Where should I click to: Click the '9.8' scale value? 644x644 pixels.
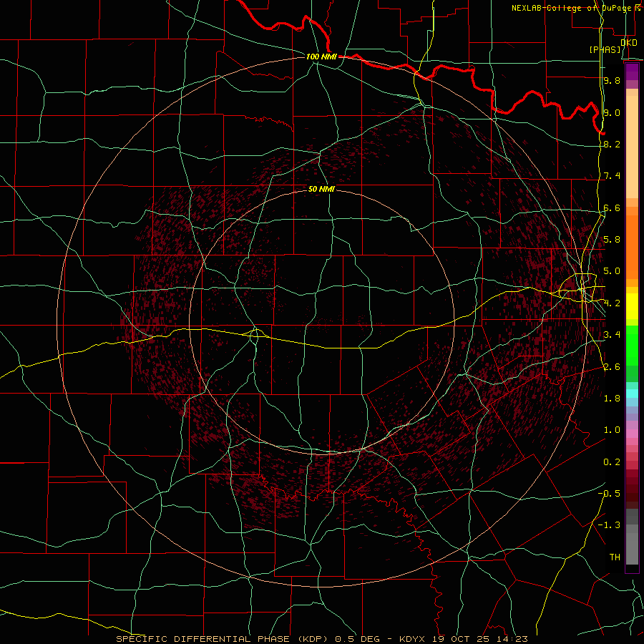tap(612, 80)
